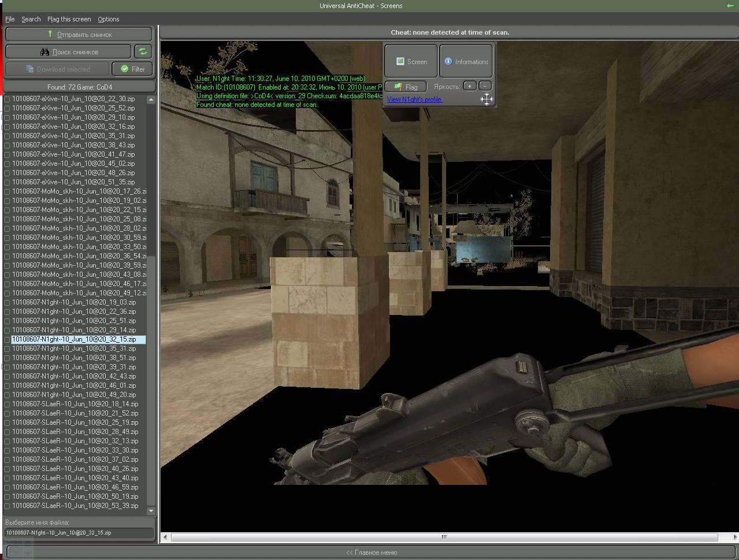Select 10108607-N1ght--10_Jun_10@20_29_14.zip

74,330
